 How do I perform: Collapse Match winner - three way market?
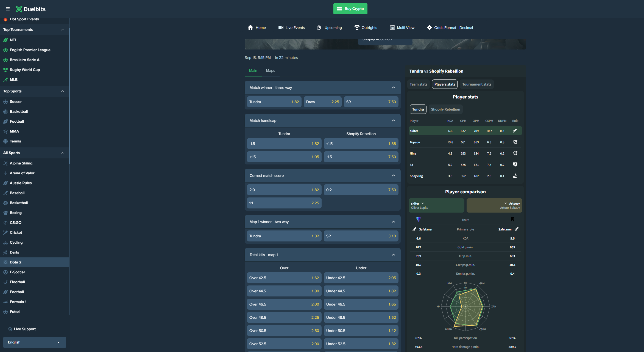tap(394, 88)
